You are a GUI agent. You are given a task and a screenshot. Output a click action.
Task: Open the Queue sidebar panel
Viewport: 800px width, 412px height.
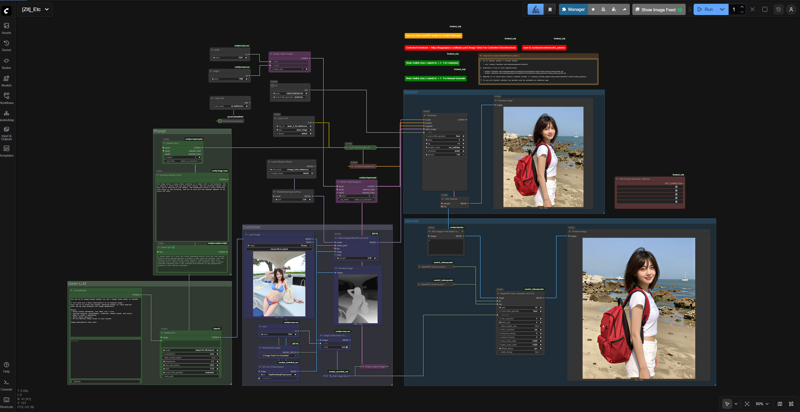[6, 45]
